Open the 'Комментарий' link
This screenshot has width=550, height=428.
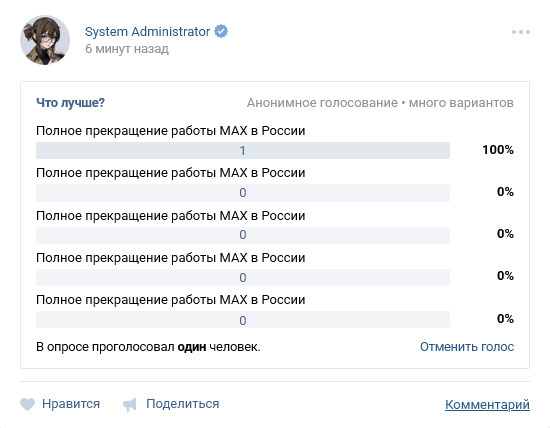tap(487, 404)
